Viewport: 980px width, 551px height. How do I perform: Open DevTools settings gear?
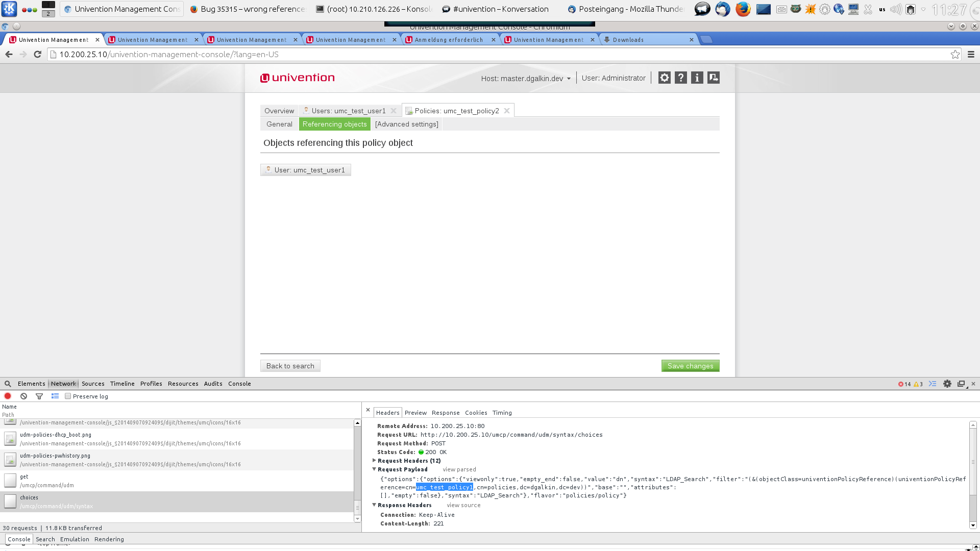pyautogui.click(x=947, y=384)
